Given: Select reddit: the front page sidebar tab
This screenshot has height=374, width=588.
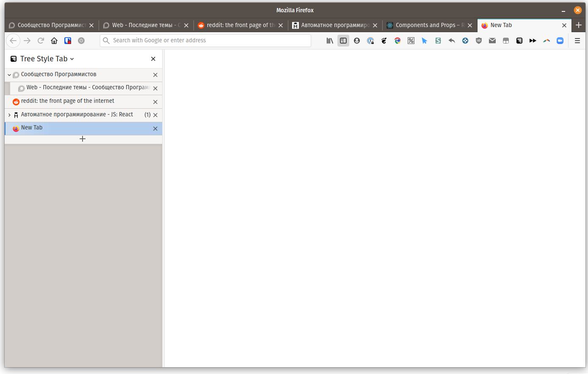Looking at the screenshot, I should (83, 102).
